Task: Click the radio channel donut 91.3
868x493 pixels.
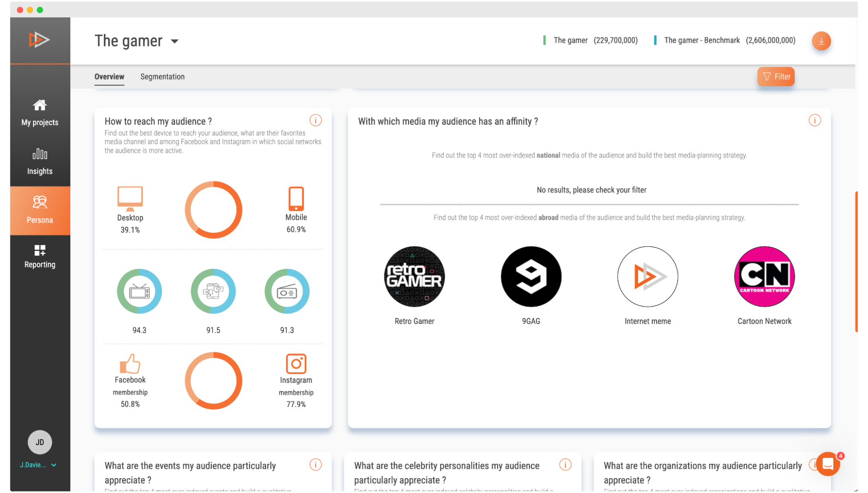Action: coord(287,291)
